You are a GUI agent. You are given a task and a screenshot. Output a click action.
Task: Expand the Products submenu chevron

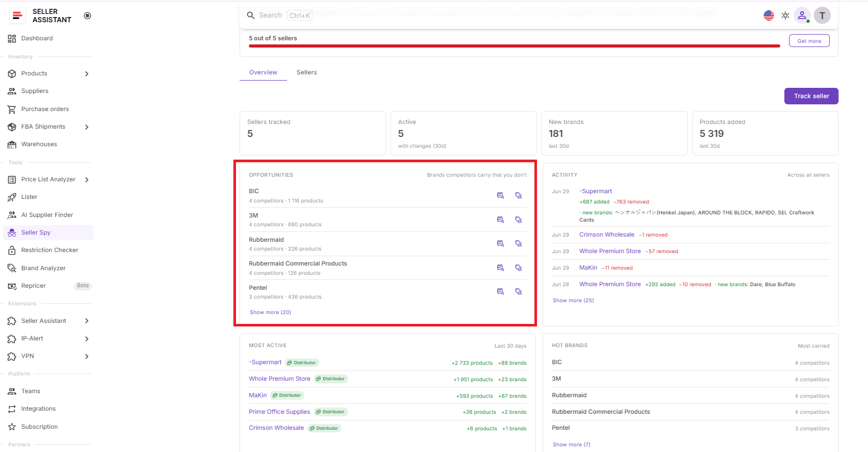[x=87, y=74]
